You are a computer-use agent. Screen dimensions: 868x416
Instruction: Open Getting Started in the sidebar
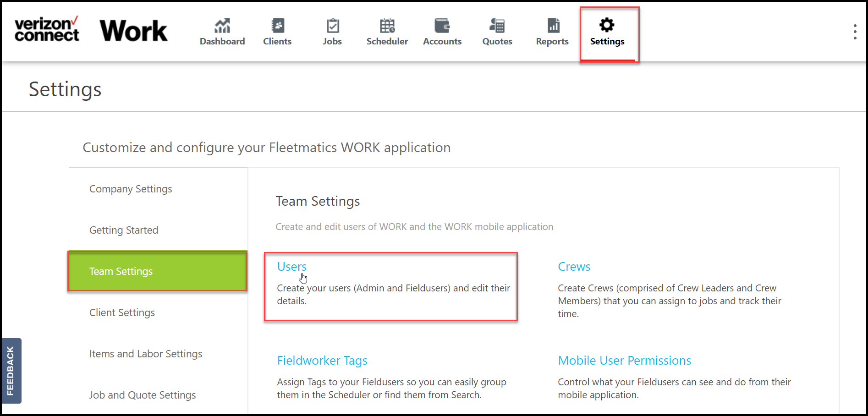tap(124, 230)
